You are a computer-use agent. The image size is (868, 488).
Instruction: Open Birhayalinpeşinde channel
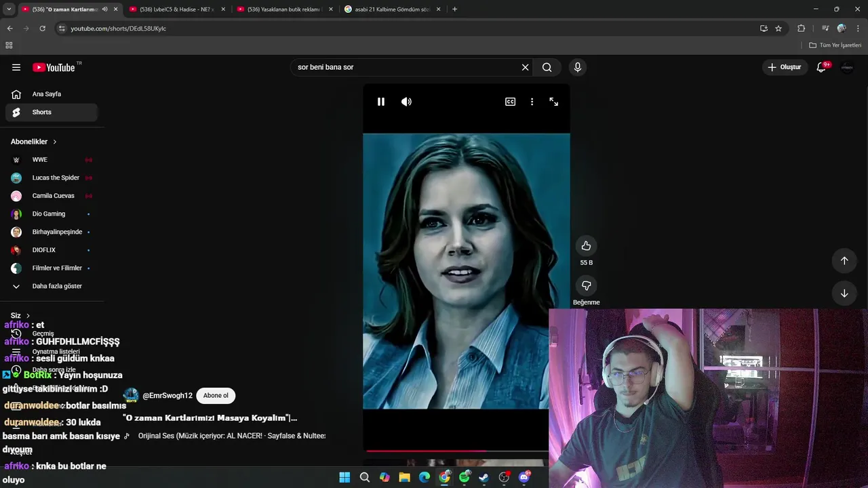click(51, 232)
